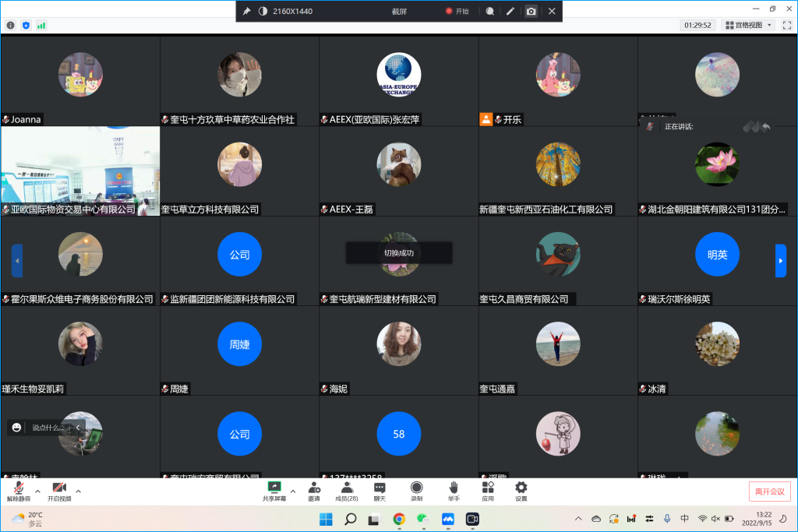
Task: Open Chrome from the Windows taskbar
Action: [x=399, y=519]
